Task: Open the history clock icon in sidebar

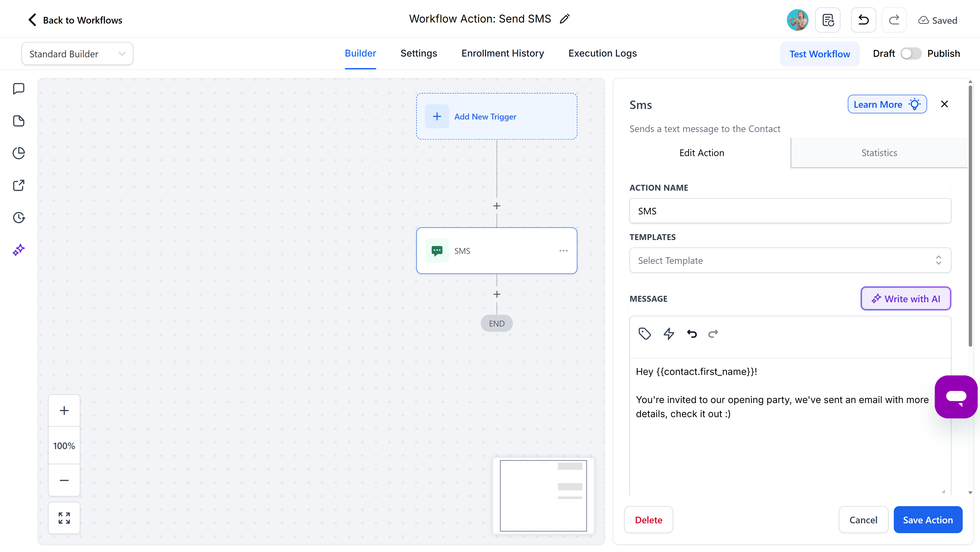Action: pos(19,217)
